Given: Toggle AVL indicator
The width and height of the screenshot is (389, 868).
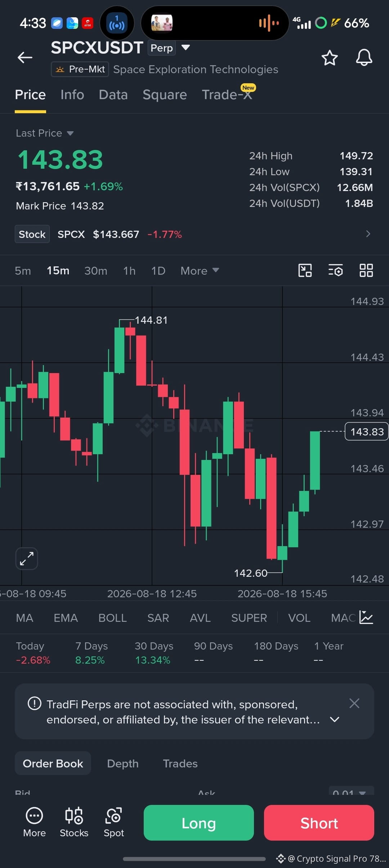Looking at the screenshot, I should [x=200, y=618].
